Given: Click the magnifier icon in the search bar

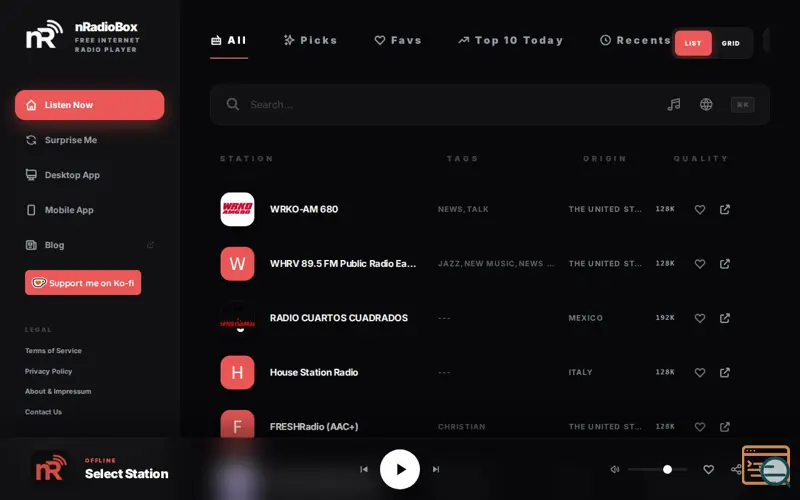Looking at the screenshot, I should [233, 105].
